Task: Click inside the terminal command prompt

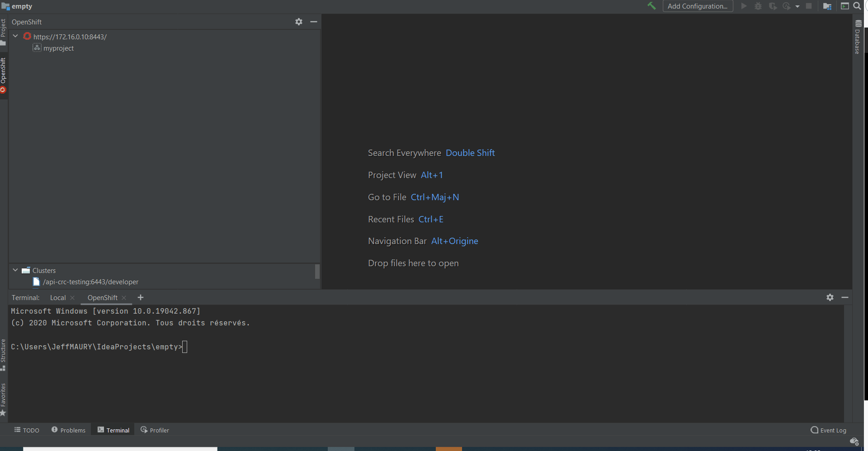Action: [x=184, y=347]
